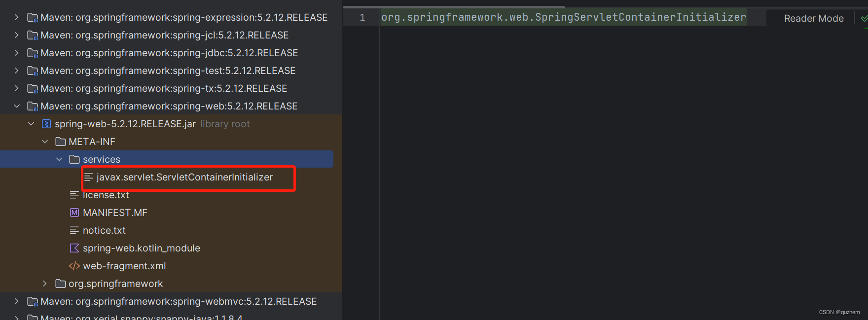Expand the spring-jdbc:5.2.12.RELEASE library
868x320 pixels.
click(16, 53)
